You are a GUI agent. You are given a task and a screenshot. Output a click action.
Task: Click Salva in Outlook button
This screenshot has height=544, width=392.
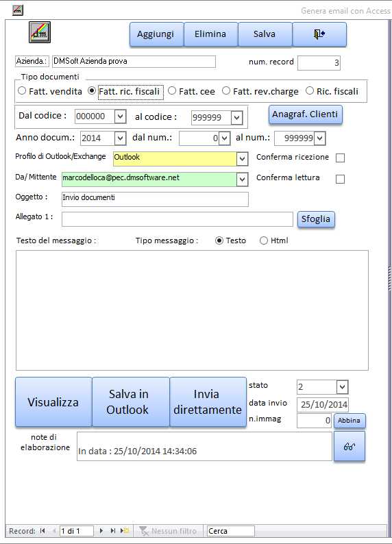tap(131, 401)
